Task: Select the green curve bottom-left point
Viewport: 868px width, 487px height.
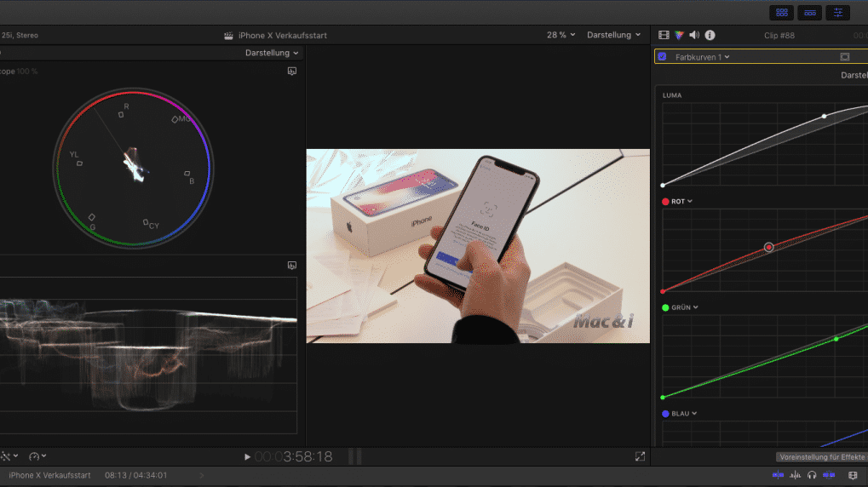Action: click(x=663, y=398)
